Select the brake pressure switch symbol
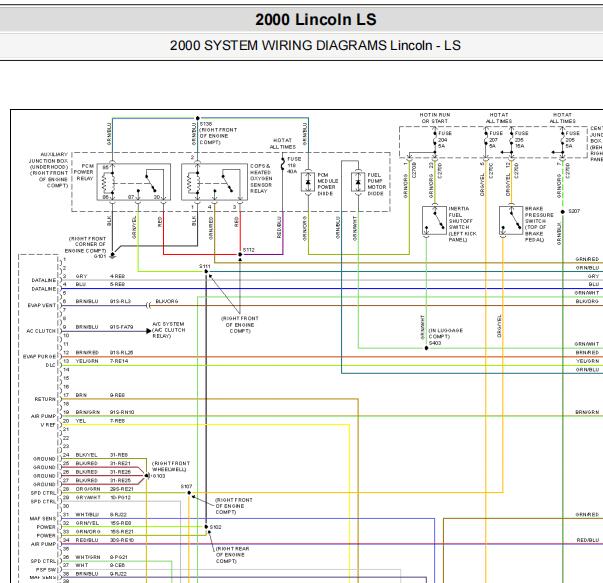The width and height of the screenshot is (603, 583). 511,220
